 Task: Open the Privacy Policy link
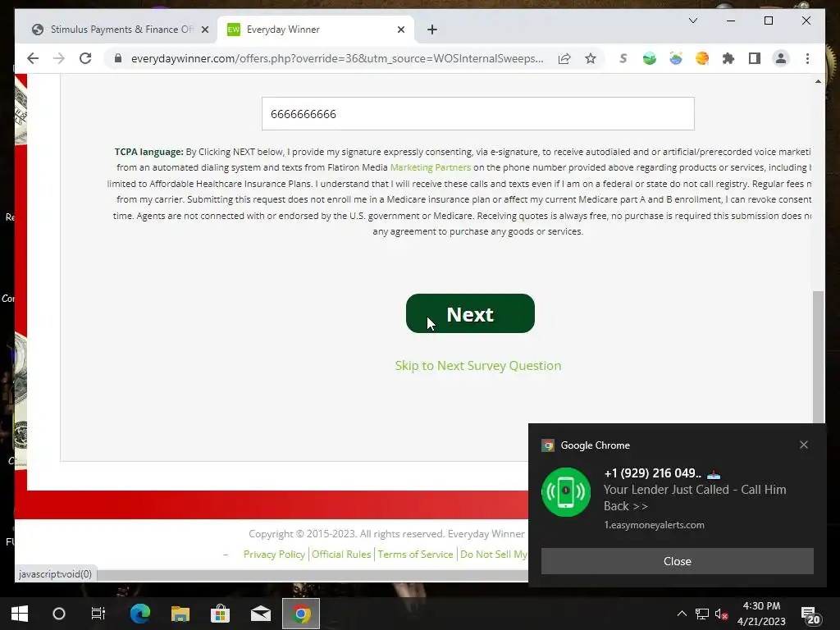click(x=274, y=554)
